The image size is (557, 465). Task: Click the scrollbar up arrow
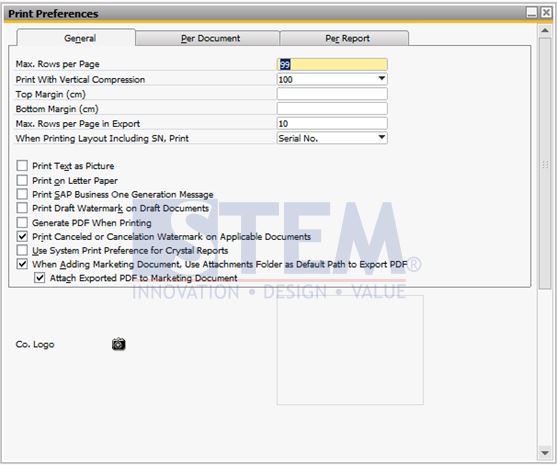[x=545, y=31]
